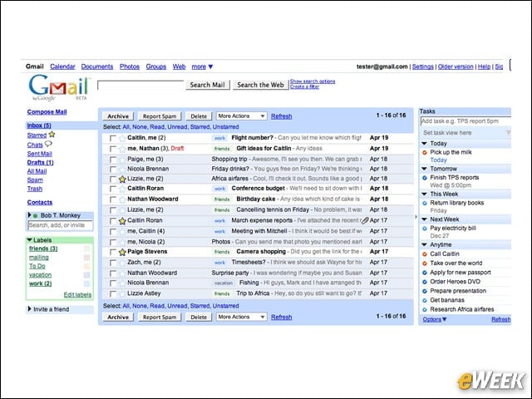Click the star icon next to Starred
The image size is (532, 399).
coord(52,135)
